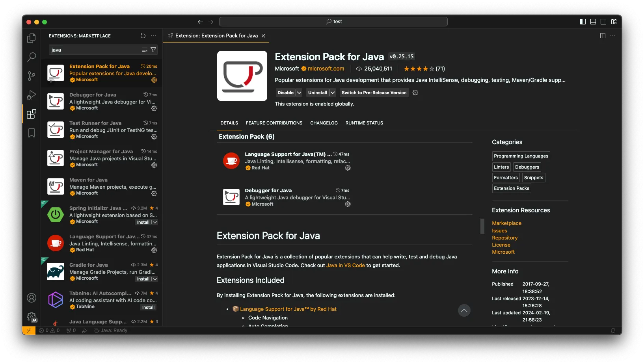Open the Bookmarks view icon

(32, 133)
